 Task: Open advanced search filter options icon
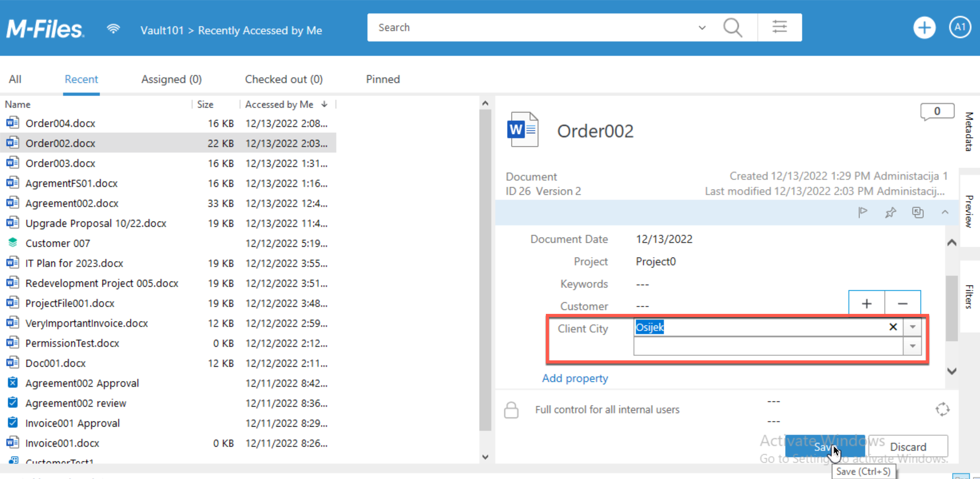(780, 27)
